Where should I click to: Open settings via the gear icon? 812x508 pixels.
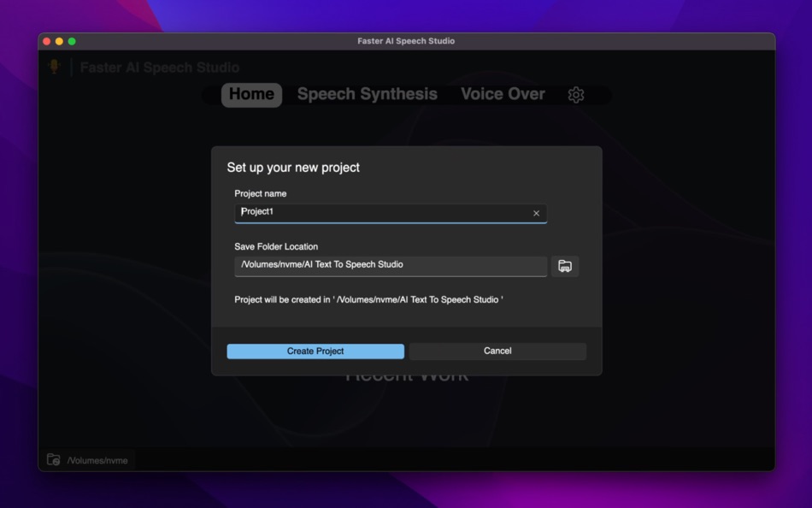(x=576, y=95)
